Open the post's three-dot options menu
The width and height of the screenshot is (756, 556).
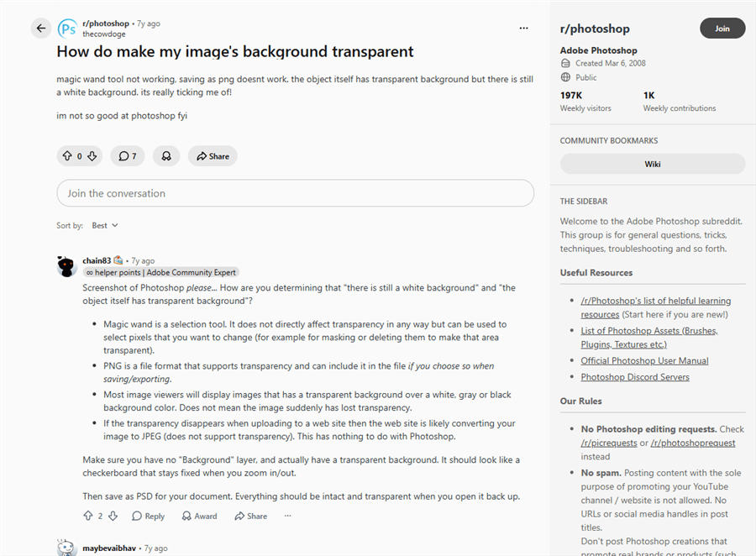(x=523, y=28)
